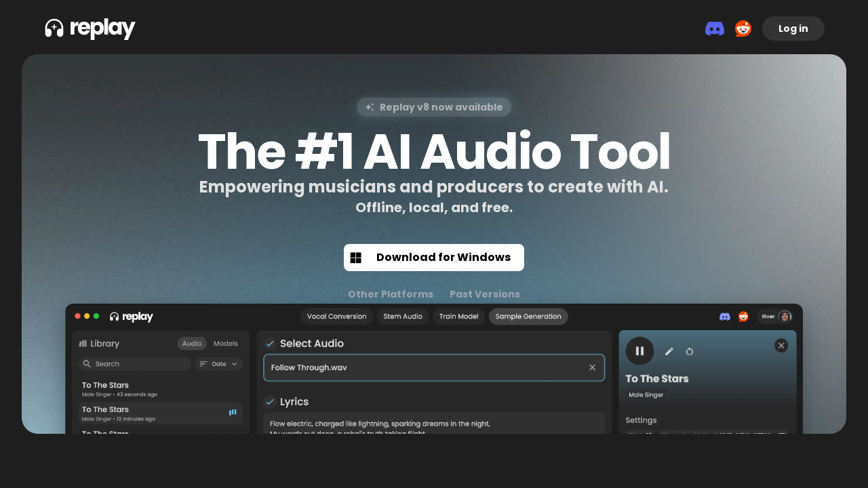Click the Reddit icon in the app preview
Image resolution: width=868 pixels, height=488 pixels.
click(743, 317)
